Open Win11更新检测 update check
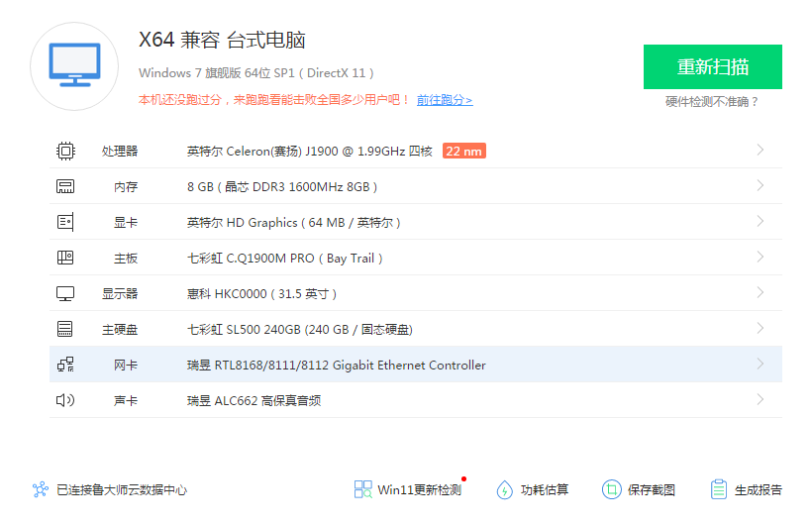This screenshot has width=812, height=525. tap(408, 489)
